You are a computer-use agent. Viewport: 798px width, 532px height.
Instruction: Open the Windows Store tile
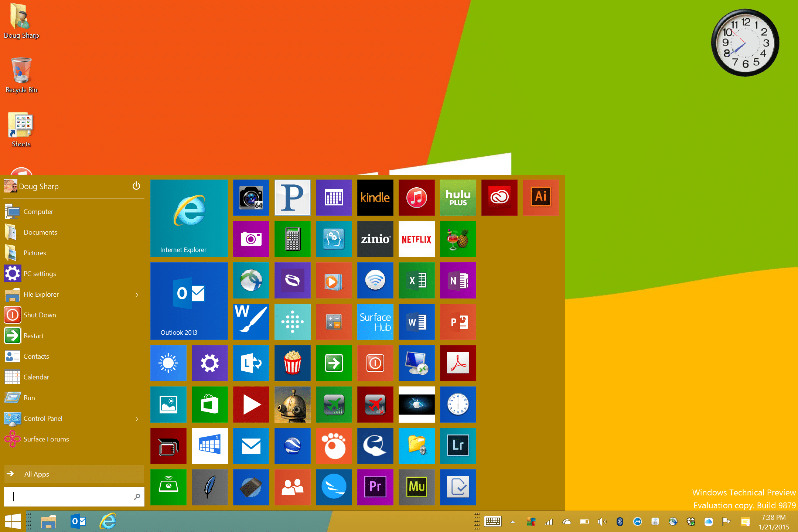[x=209, y=405]
